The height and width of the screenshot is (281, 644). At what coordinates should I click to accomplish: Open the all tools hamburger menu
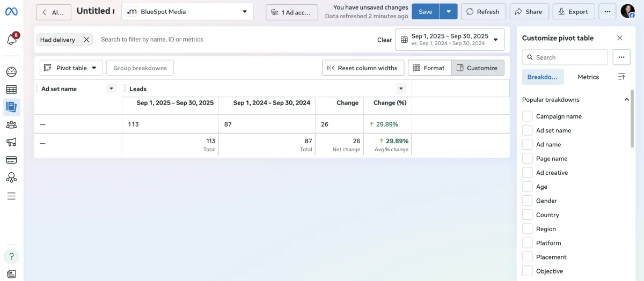[x=11, y=196]
